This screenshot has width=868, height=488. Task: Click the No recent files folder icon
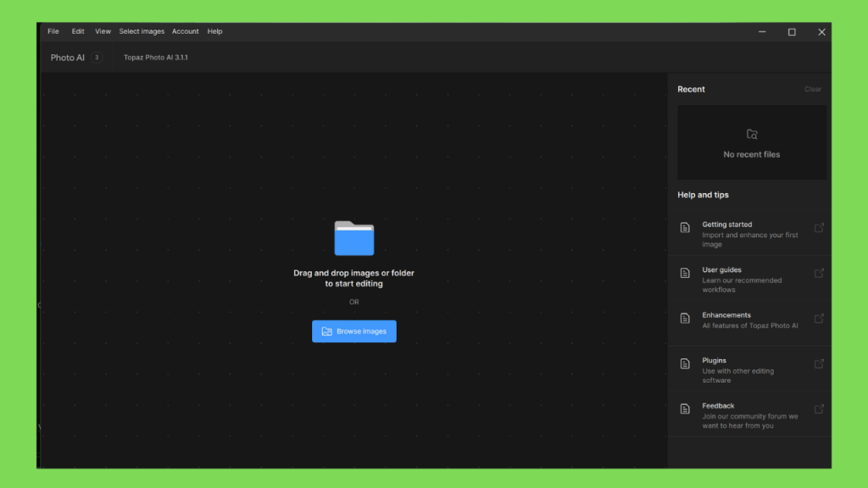coord(752,135)
